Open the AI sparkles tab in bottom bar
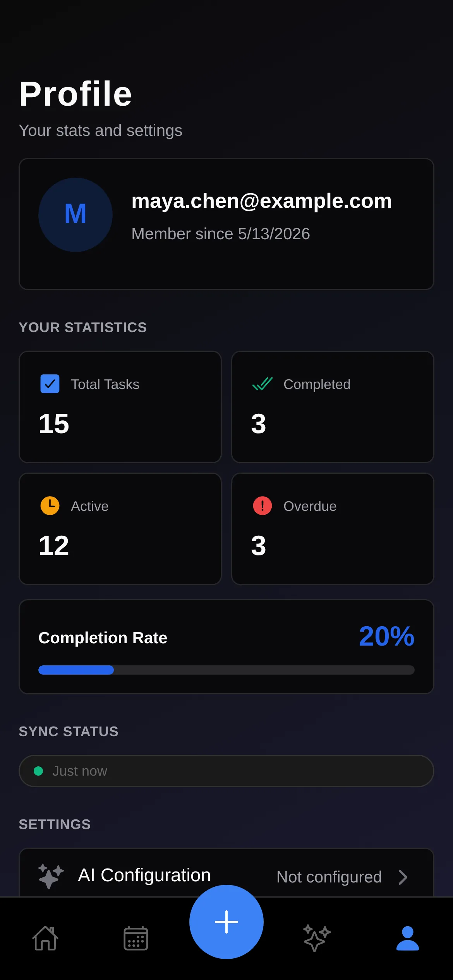 317,938
